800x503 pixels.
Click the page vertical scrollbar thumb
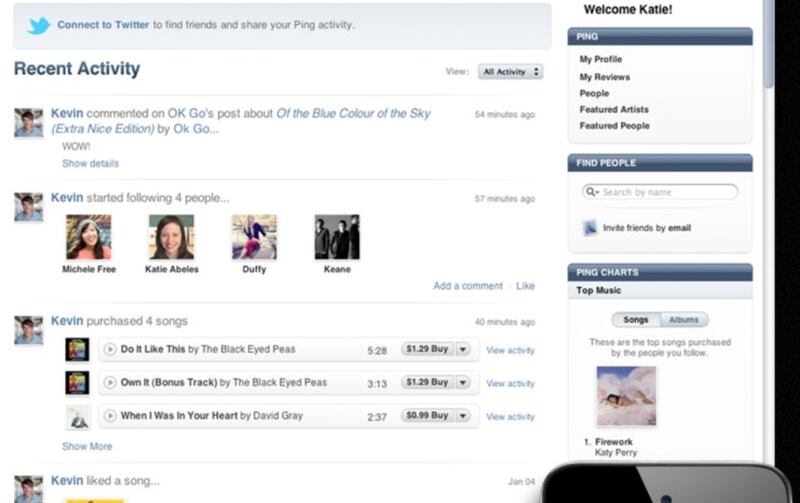pos(769,43)
